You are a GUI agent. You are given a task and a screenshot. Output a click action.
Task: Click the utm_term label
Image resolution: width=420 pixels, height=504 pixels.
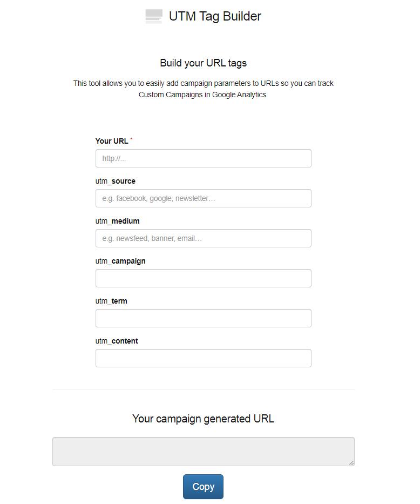[x=111, y=301]
